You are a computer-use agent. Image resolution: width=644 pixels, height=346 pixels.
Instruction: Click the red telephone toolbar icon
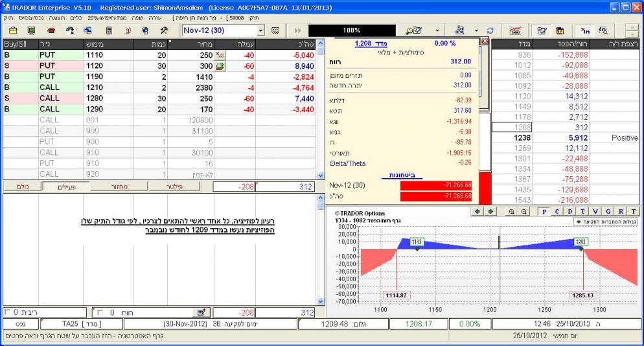tap(51, 30)
